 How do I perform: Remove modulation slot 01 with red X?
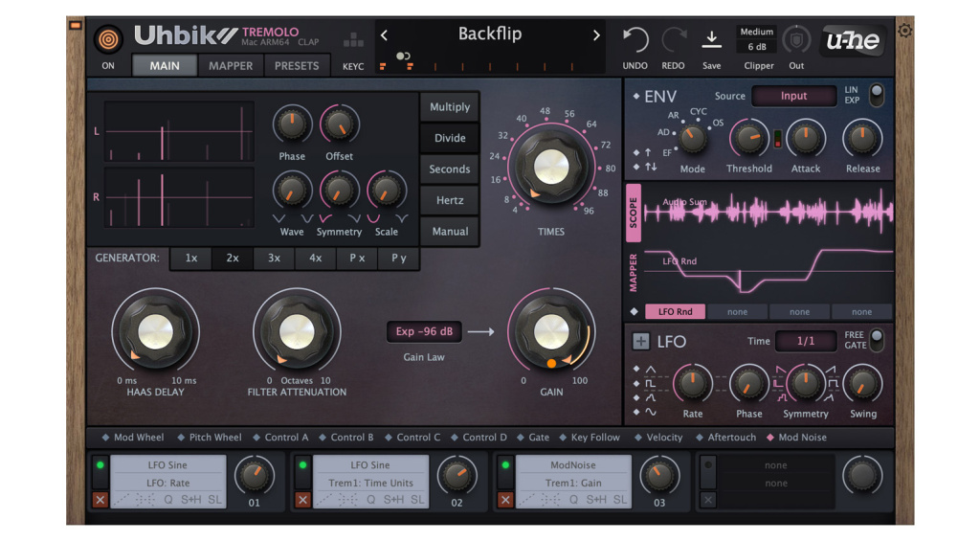coord(100,500)
